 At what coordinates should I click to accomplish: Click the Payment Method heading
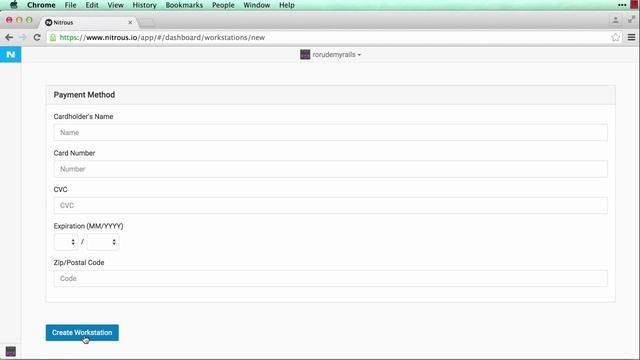click(x=84, y=95)
